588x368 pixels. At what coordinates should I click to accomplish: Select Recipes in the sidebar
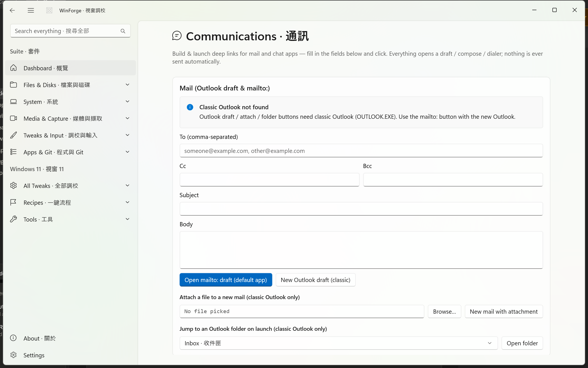[x=70, y=202]
